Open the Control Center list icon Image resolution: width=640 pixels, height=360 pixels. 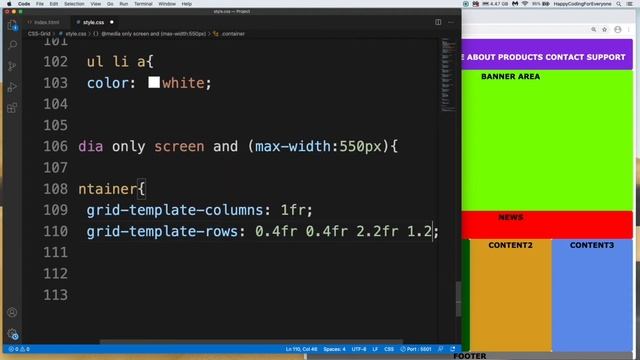click(x=630, y=4)
